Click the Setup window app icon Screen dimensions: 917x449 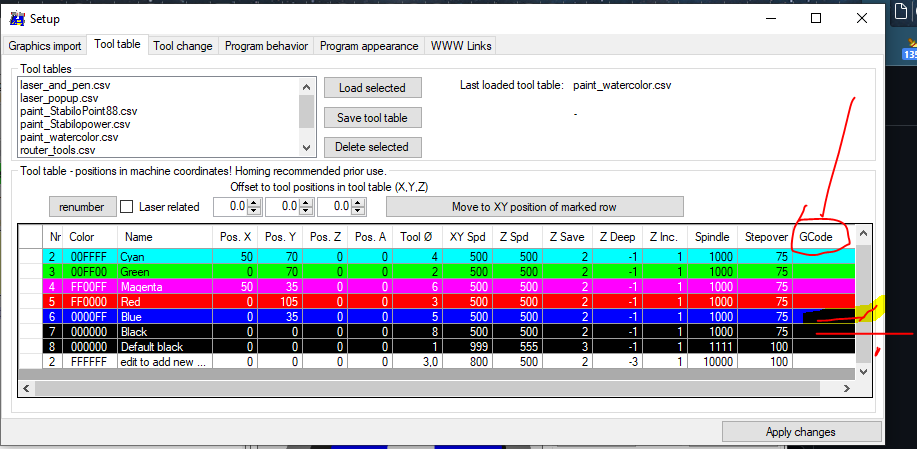16,18
